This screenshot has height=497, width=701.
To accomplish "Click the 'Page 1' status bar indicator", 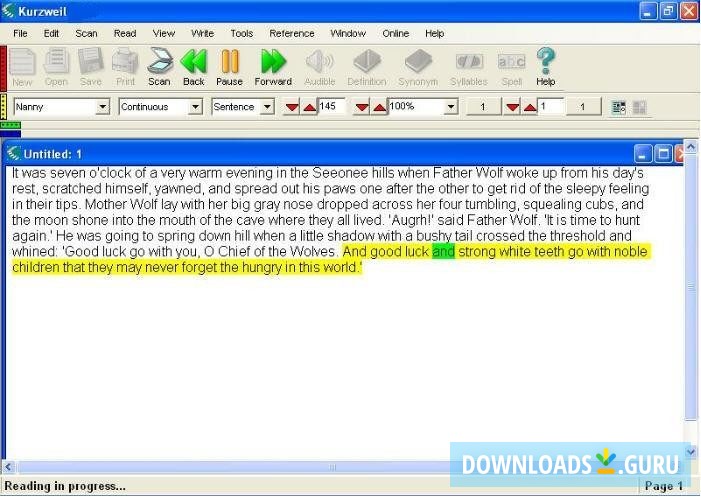I will (x=664, y=486).
